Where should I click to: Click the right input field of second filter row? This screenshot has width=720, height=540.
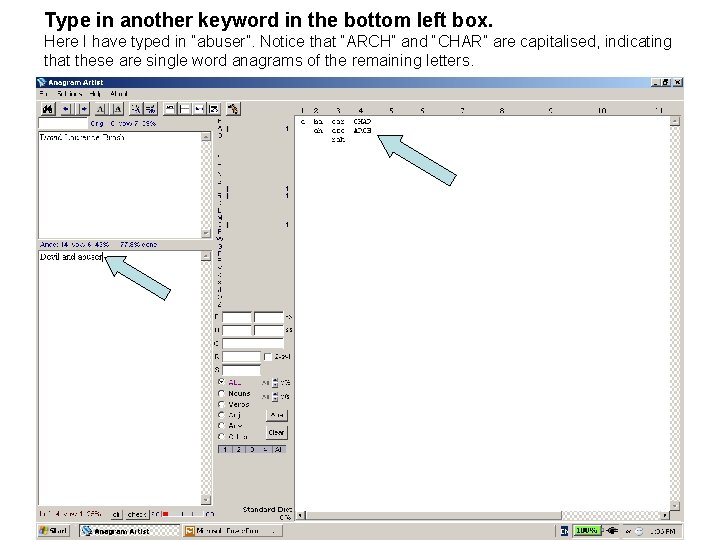[269, 330]
